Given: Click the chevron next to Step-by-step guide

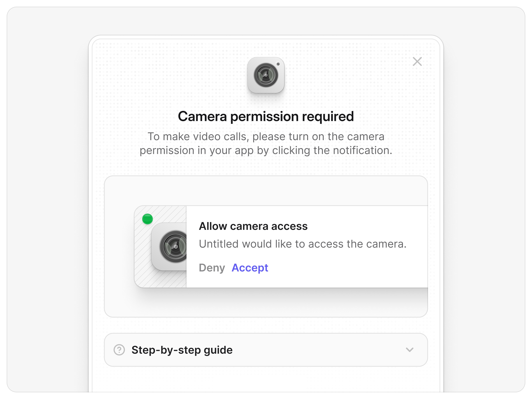Looking at the screenshot, I should [x=410, y=350].
